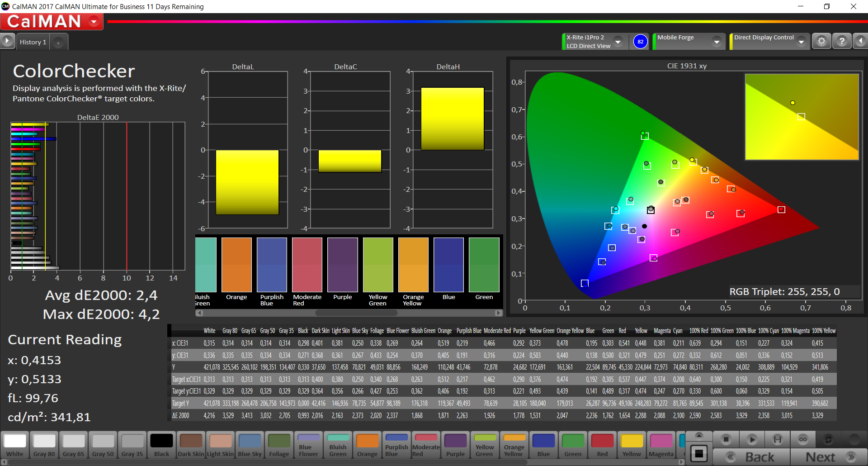Open the CalMAN main menu dropdown
The height and width of the screenshot is (466, 868).
(x=94, y=22)
